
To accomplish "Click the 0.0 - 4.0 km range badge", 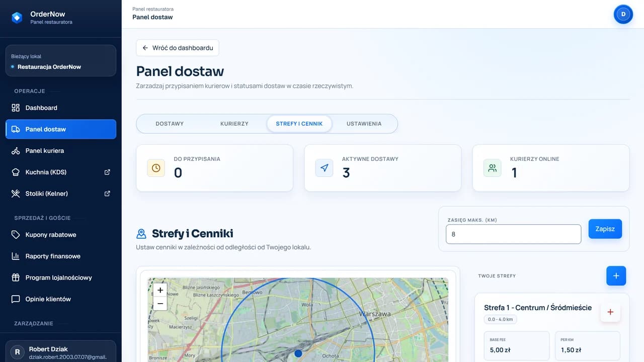I will pos(501,319).
